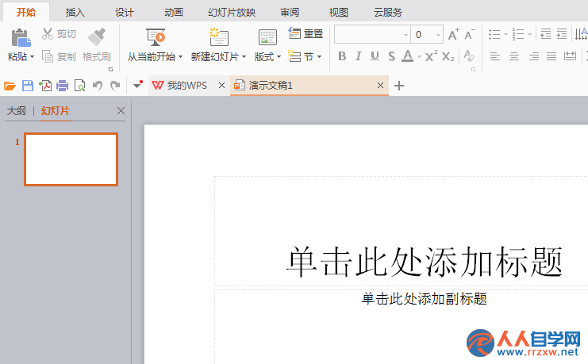This screenshot has height=364, width=588.
Task: Open quick access toolbar customize arrow
Action: (x=138, y=85)
